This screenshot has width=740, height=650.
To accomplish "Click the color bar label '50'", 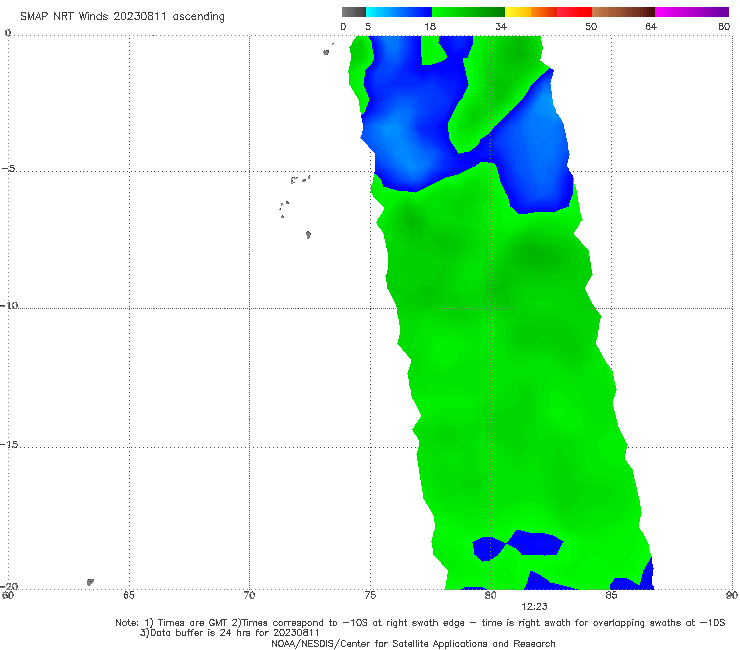I will tap(591, 26).
